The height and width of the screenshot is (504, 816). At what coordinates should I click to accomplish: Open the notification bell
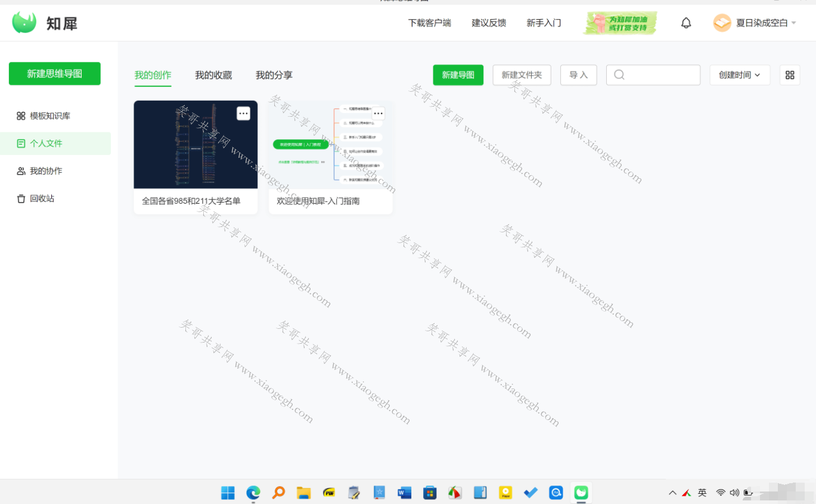[x=686, y=23]
